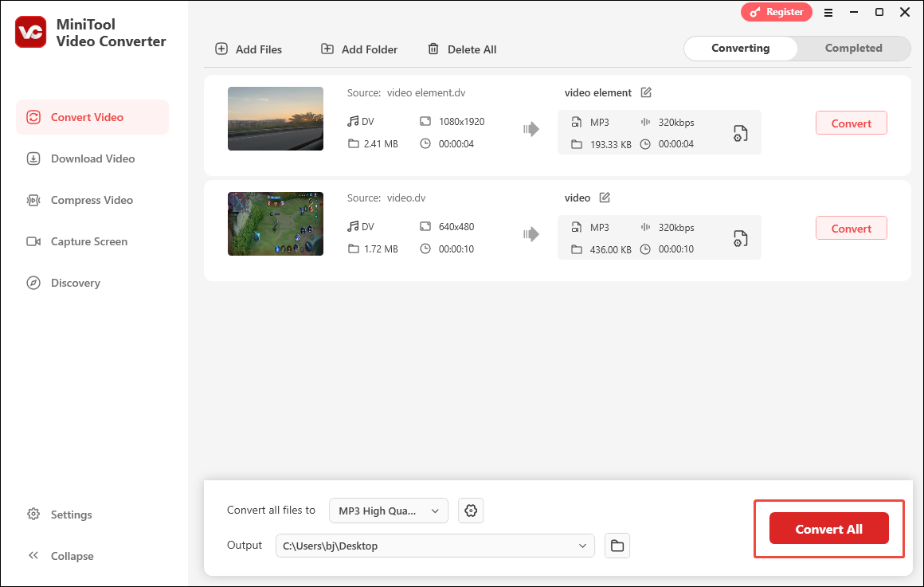Image resolution: width=924 pixels, height=587 pixels.
Task: Click Convert All button
Action: (x=828, y=529)
